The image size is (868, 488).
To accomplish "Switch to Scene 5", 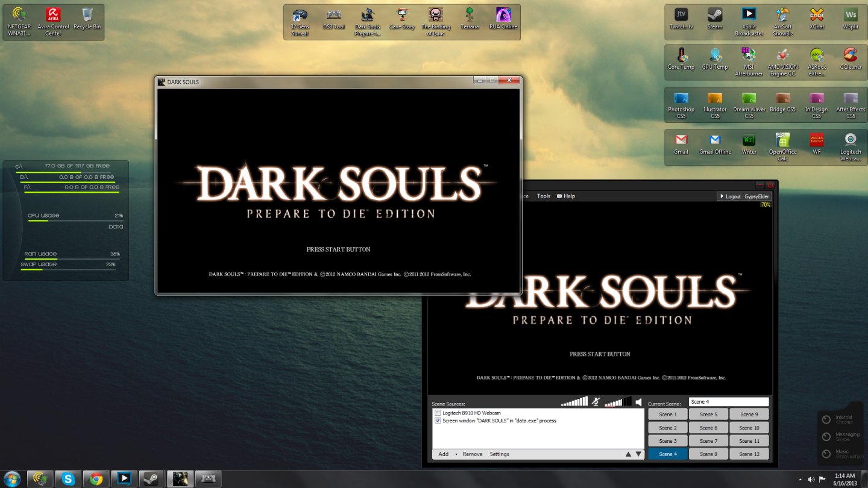I will (708, 414).
